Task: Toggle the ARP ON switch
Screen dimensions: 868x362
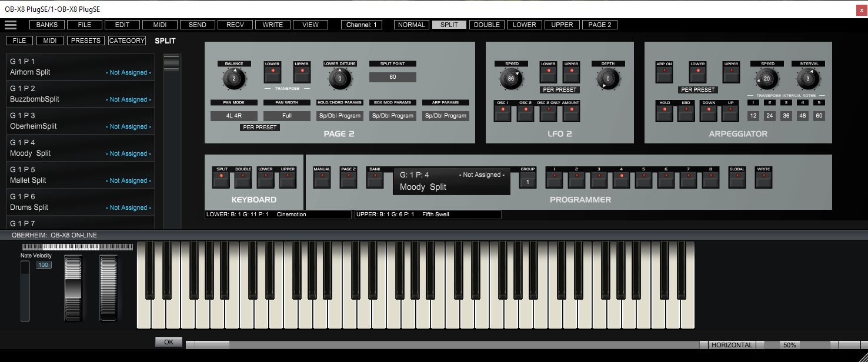Action: coord(665,75)
